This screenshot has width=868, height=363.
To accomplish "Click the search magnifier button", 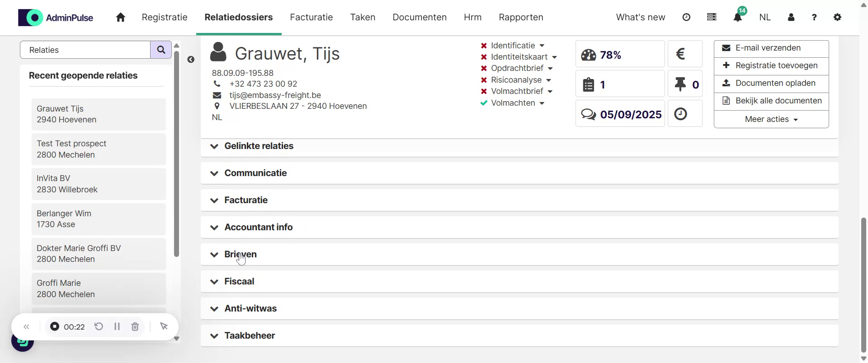I will (x=161, y=50).
